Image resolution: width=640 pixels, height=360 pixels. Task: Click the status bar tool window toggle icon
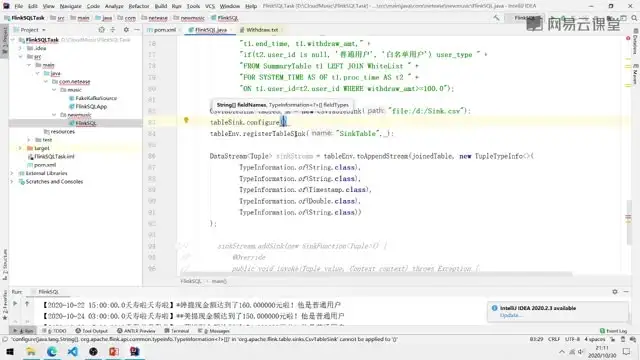coord(4,339)
